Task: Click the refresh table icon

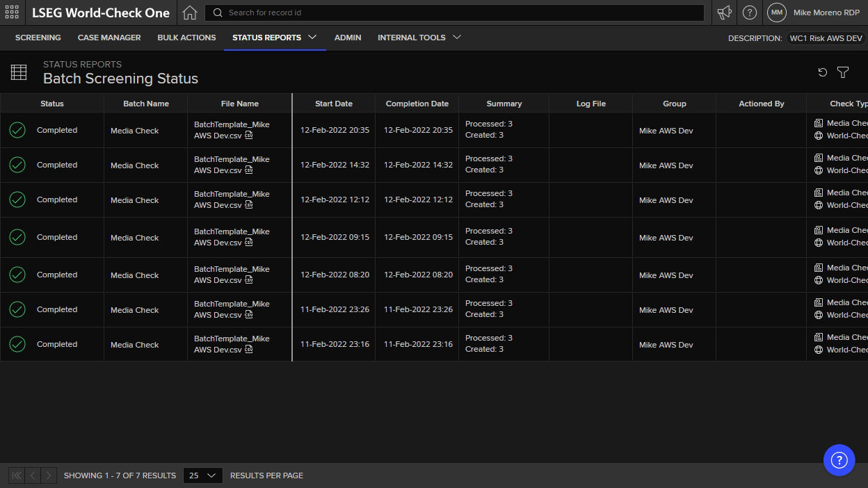Action: click(x=822, y=72)
